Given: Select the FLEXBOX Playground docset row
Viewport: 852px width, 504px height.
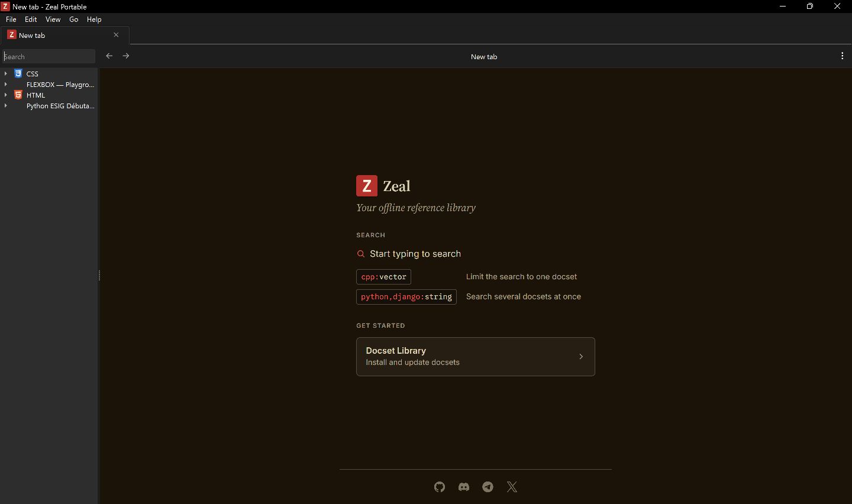Looking at the screenshot, I should click(49, 85).
